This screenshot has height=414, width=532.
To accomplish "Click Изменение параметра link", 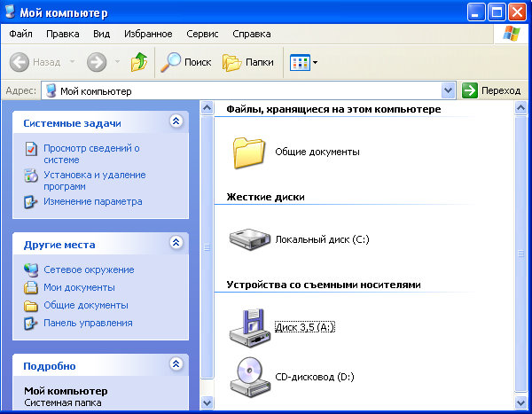I will click(92, 201).
